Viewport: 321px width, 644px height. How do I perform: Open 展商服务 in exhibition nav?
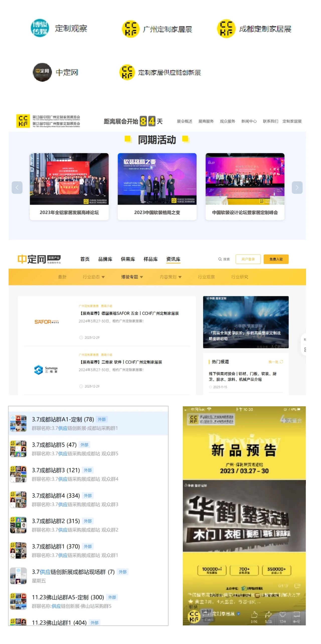pyautogui.click(x=206, y=121)
